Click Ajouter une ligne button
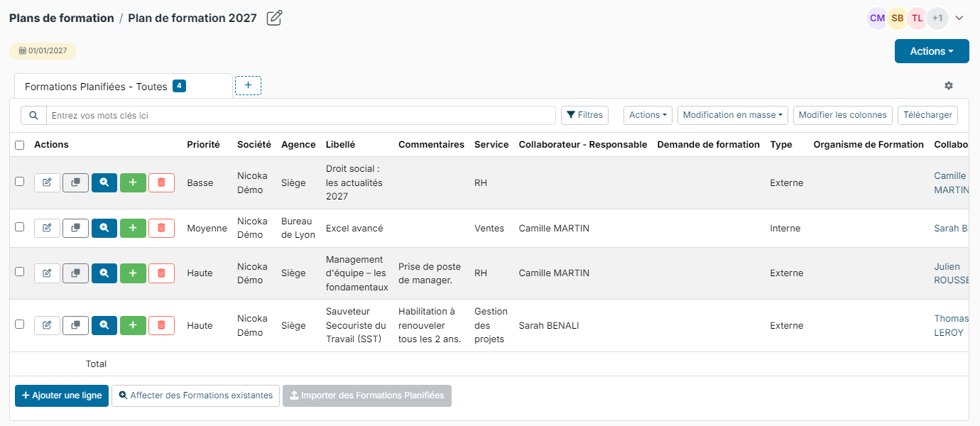 click(x=62, y=395)
